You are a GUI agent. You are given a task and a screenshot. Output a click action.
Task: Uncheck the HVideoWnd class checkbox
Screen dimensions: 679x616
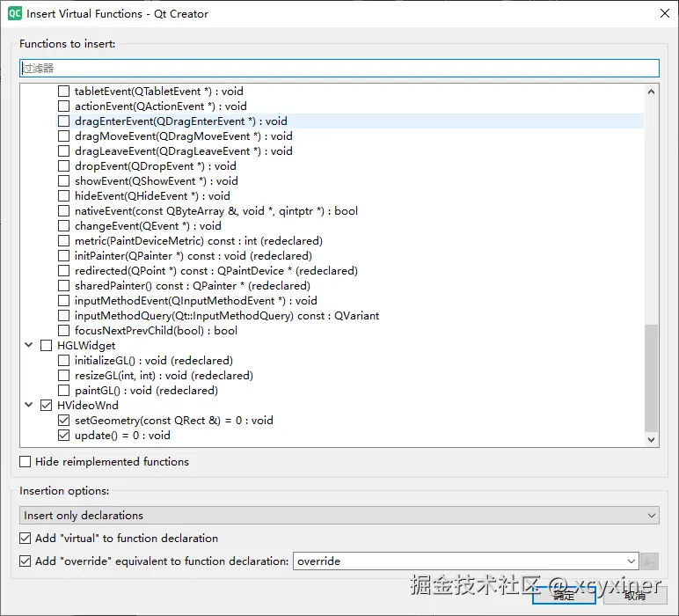46,406
